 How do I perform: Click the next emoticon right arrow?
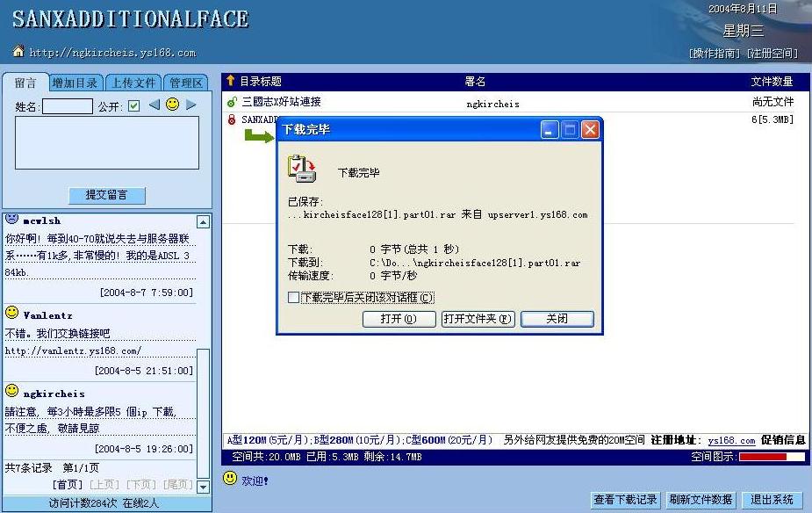pos(191,105)
